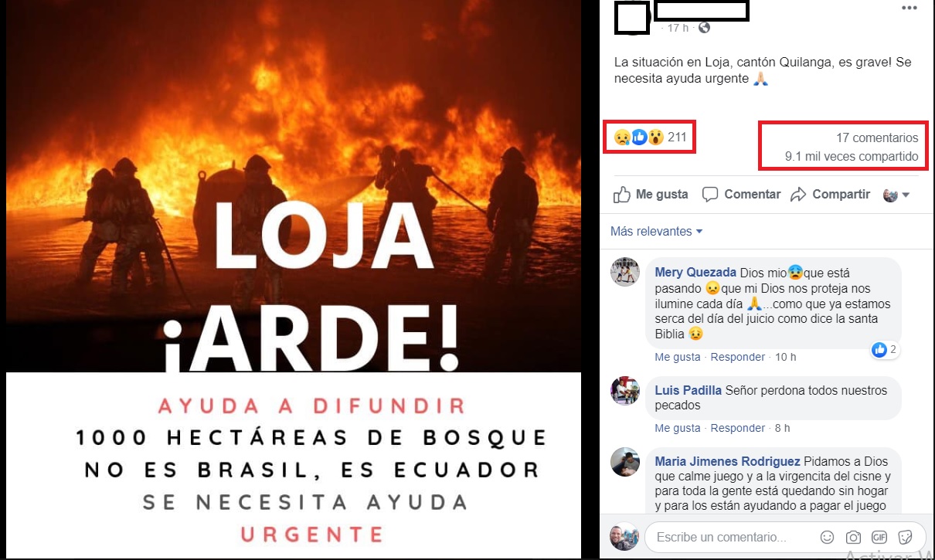This screenshot has width=935, height=560.
Task: Attach a photo using the camera icon
Action: pos(853,537)
